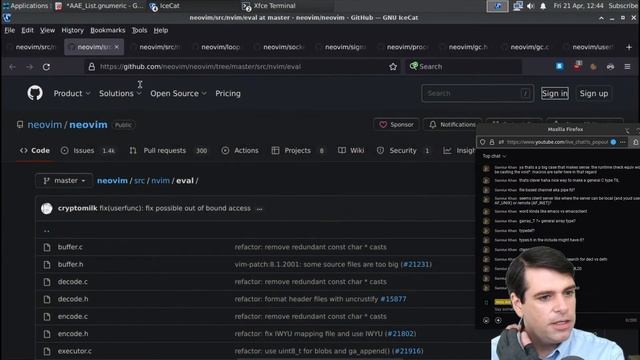Expand the Solutions dropdown menu
Screen dimensions: 640x360
click(120, 93)
